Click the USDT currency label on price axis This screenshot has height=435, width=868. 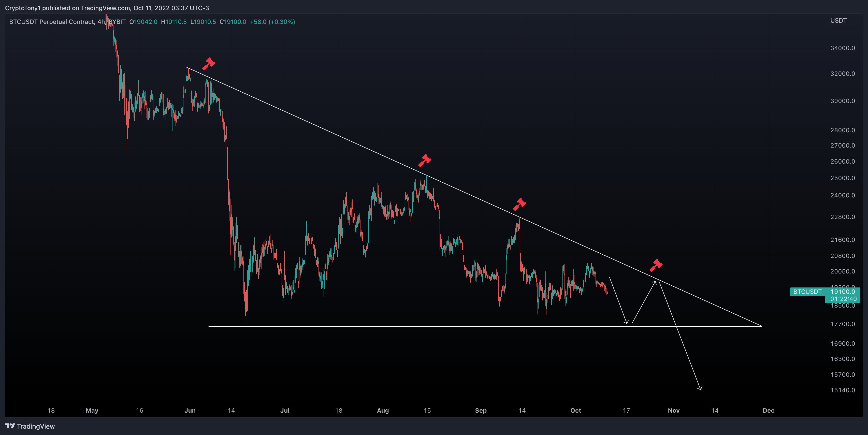(x=838, y=21)
